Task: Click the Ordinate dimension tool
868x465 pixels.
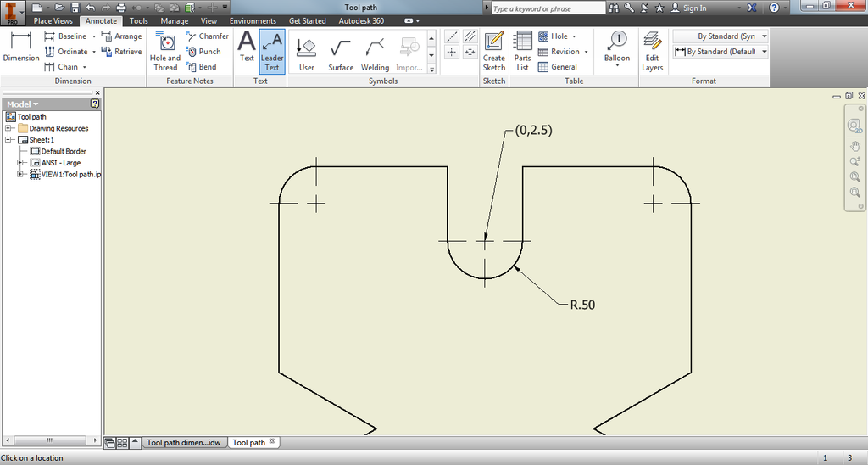Action: (x=66, y=52)
